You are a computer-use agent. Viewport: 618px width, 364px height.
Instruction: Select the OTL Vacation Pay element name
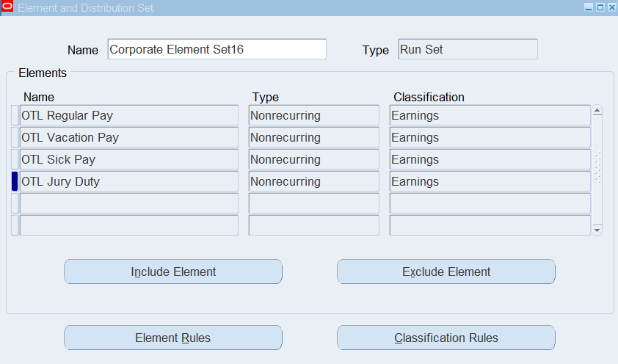[x=128, y=137]
